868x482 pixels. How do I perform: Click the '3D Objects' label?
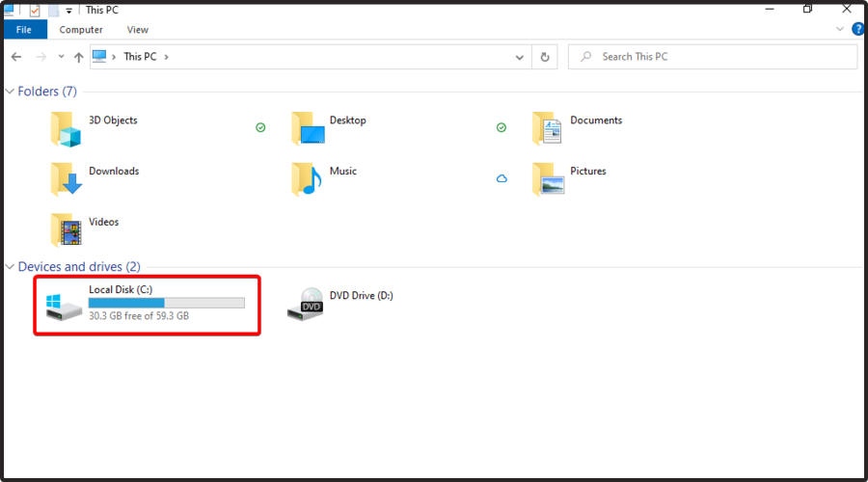(113, 120)
